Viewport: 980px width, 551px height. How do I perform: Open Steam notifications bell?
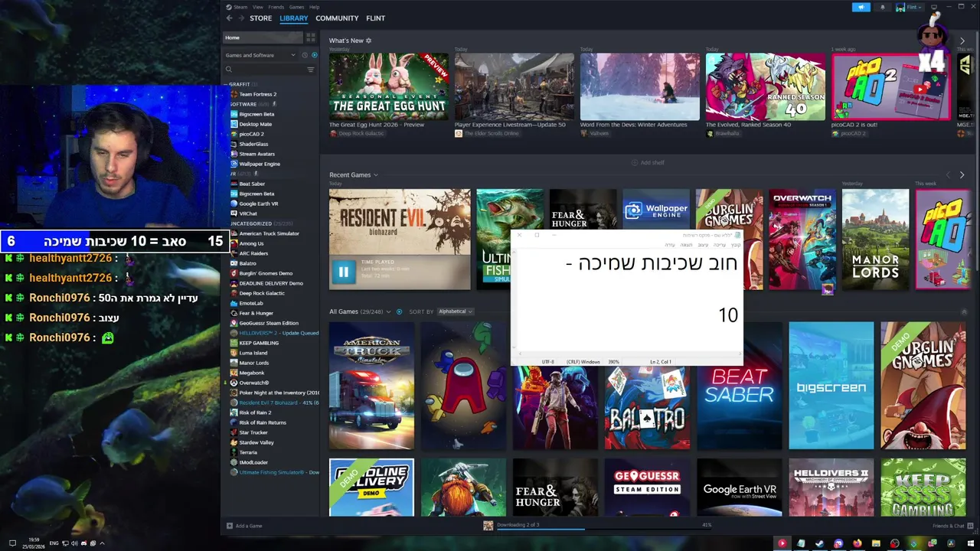coord(882,7)
